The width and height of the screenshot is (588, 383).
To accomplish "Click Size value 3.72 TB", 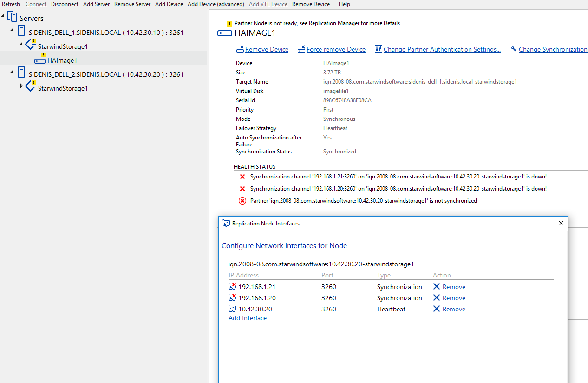I will coord(332,73).
